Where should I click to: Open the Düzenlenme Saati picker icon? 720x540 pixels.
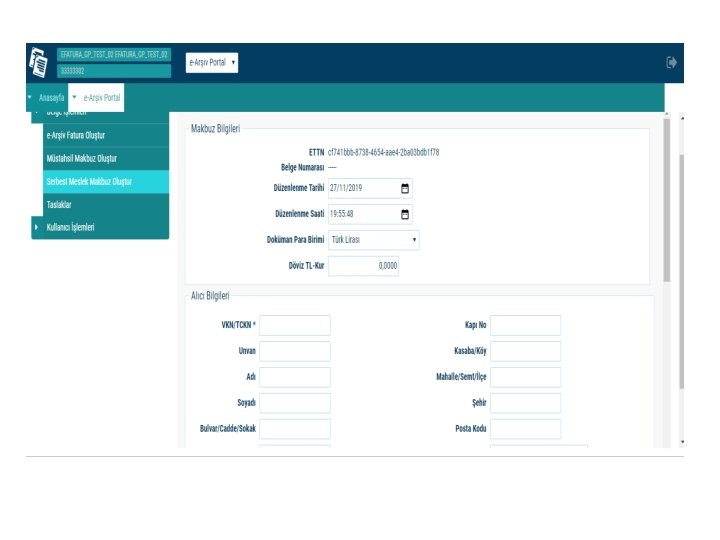coord(405,214)
